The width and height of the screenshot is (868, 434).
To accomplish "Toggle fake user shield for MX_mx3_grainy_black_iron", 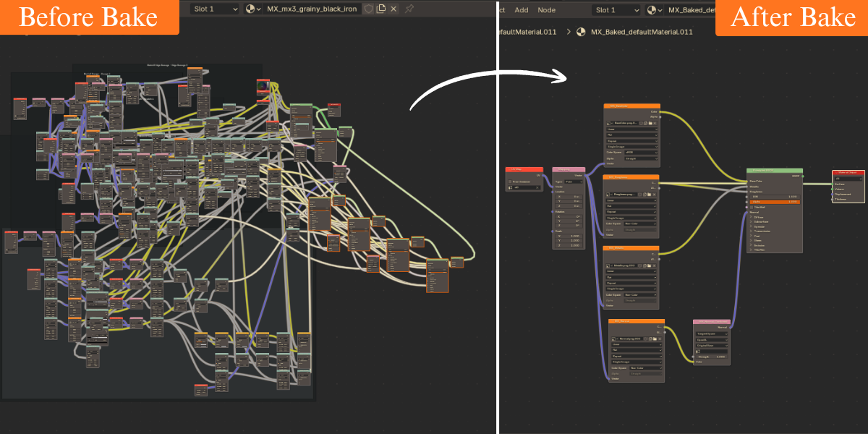I will click(368, 9).
